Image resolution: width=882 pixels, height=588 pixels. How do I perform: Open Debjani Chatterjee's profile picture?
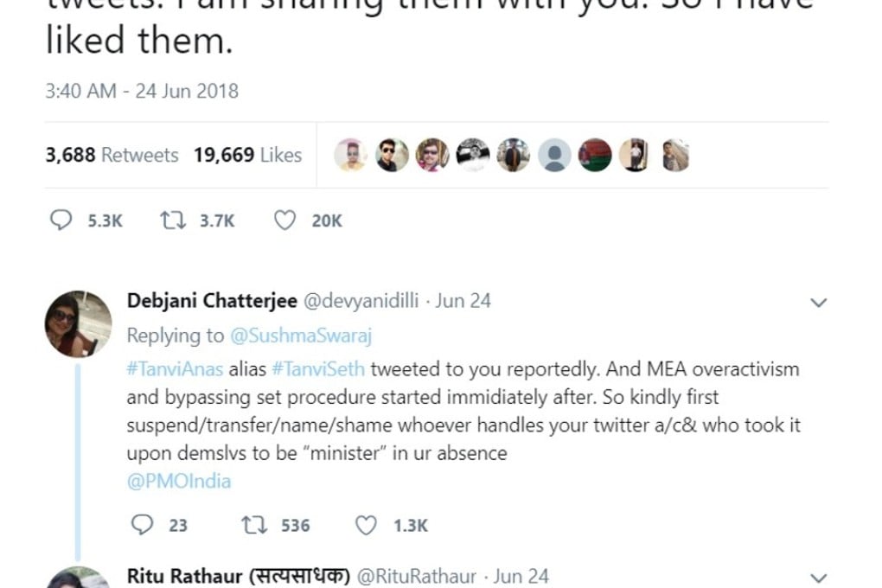(x=78, y=323)
